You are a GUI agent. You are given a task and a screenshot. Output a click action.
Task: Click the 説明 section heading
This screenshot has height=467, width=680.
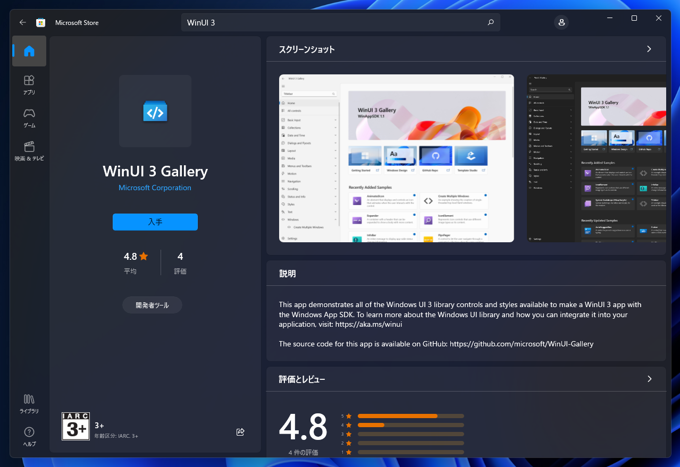288,274
